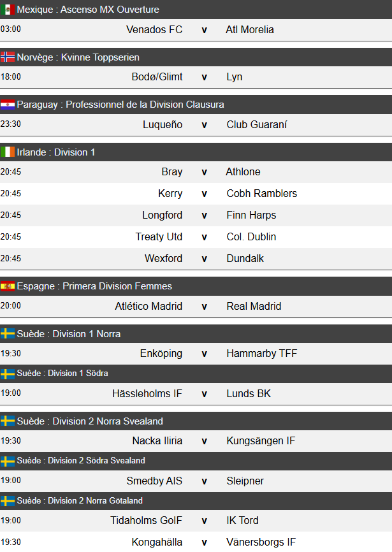Click the Hammarby TFF team name
Screen dimensions: 392x552
261,354
